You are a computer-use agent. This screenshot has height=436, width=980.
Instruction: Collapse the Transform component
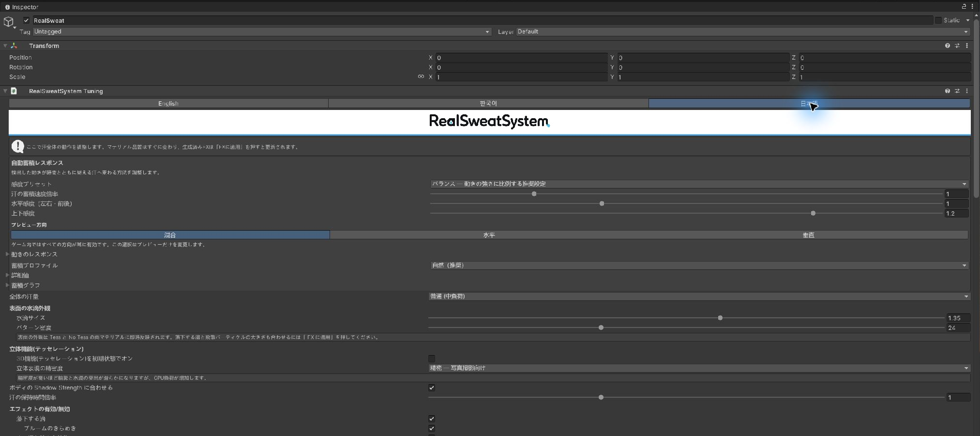[5, 46]
